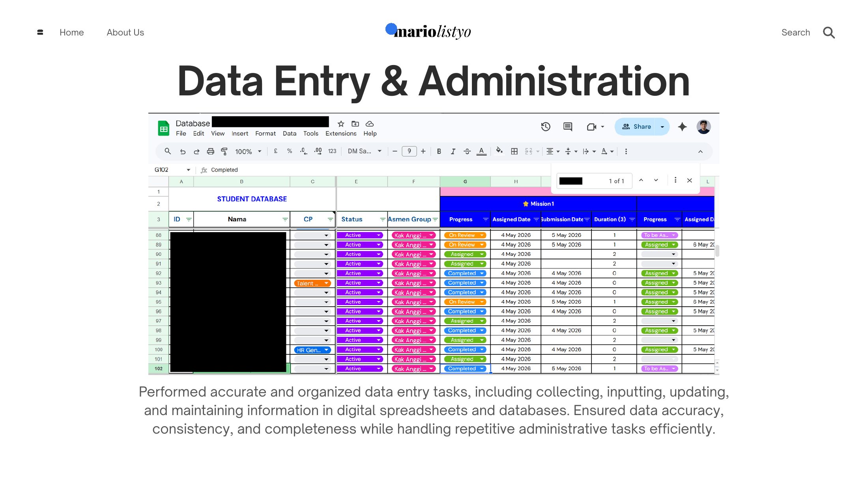The width and height of the screenshot is (868, 488).
Task: Open the website hamburger menu
Action: (x=40, y=32)
